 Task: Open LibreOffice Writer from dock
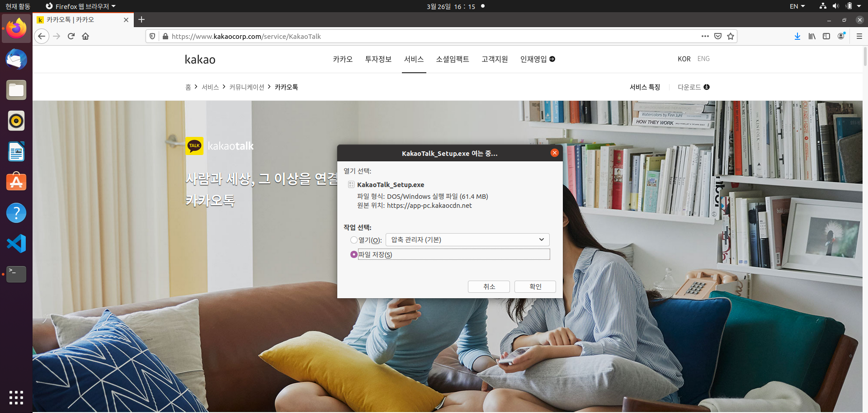tap(16, 151)
